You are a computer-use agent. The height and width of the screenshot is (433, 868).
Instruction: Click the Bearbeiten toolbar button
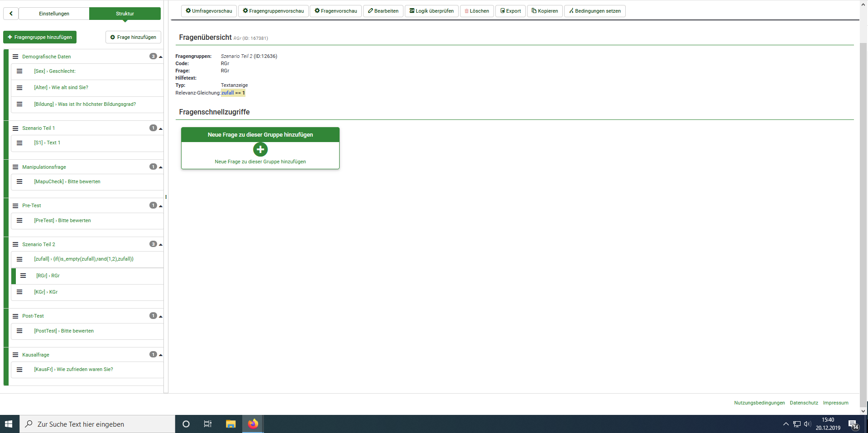coord(383,11)
